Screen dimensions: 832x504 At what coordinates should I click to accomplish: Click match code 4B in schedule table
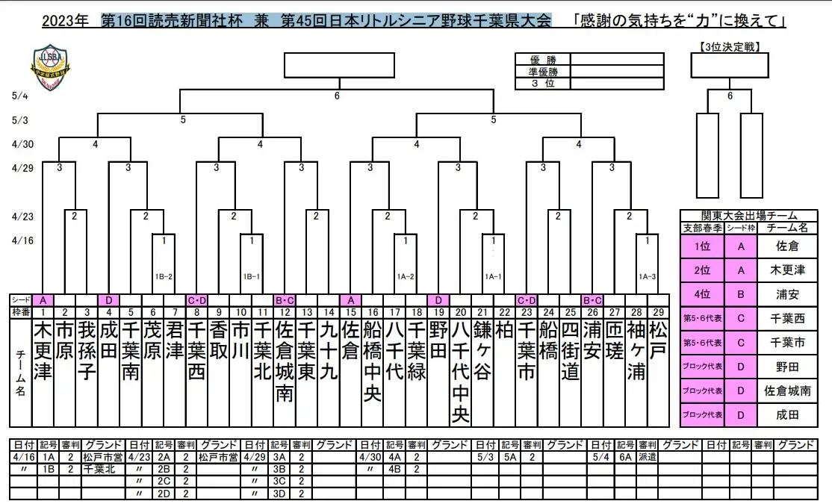[394, 470]
